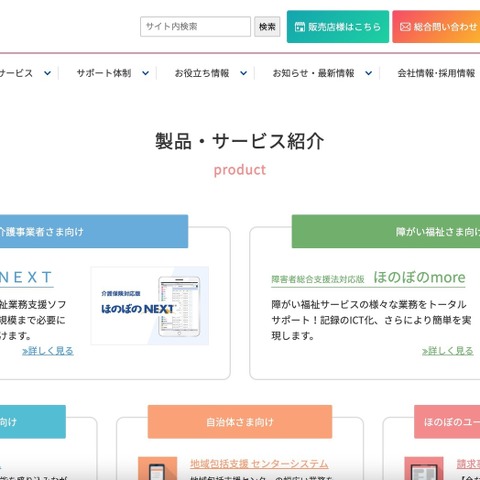480x480 pixels.
Task: Click the 障がい福祉サービス description paragraph
Action: (x=371, y=320)
